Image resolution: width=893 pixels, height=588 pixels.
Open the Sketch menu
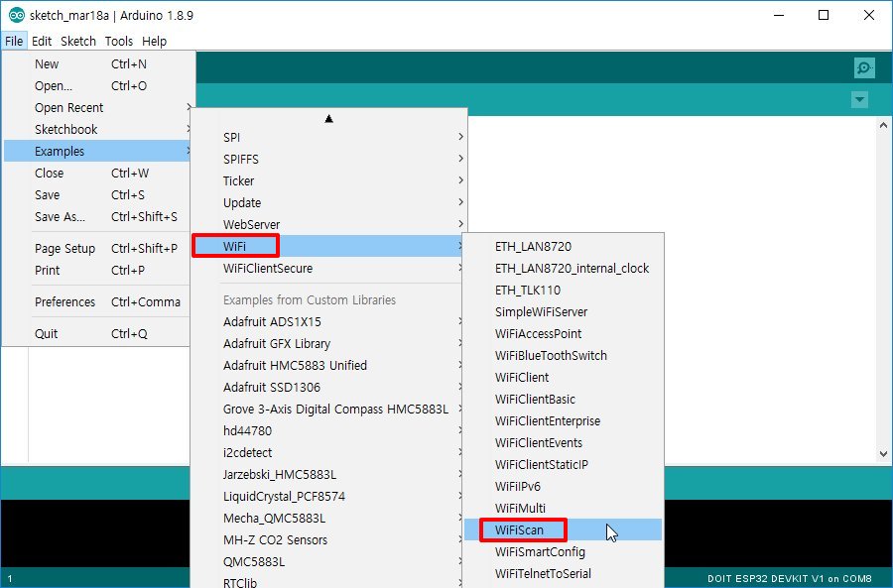point(78,41)
